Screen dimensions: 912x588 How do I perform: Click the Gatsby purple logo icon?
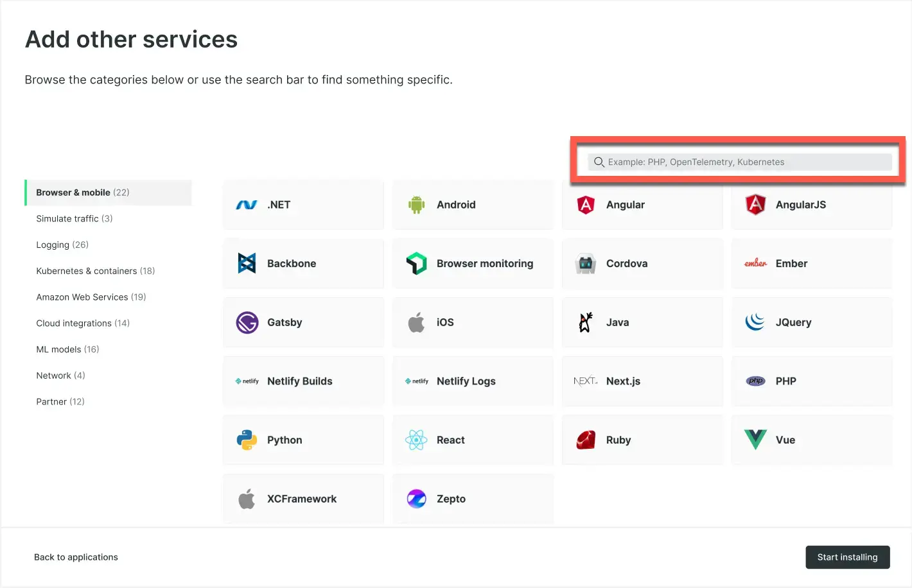tap(247, 322)
